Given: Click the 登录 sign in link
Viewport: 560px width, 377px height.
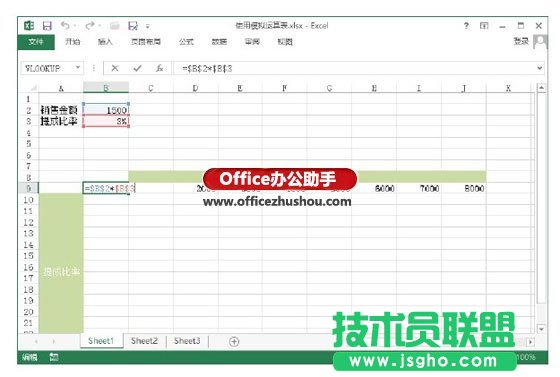Looking at the screenshot, I should pyautogui.click(x=521, y=41).
